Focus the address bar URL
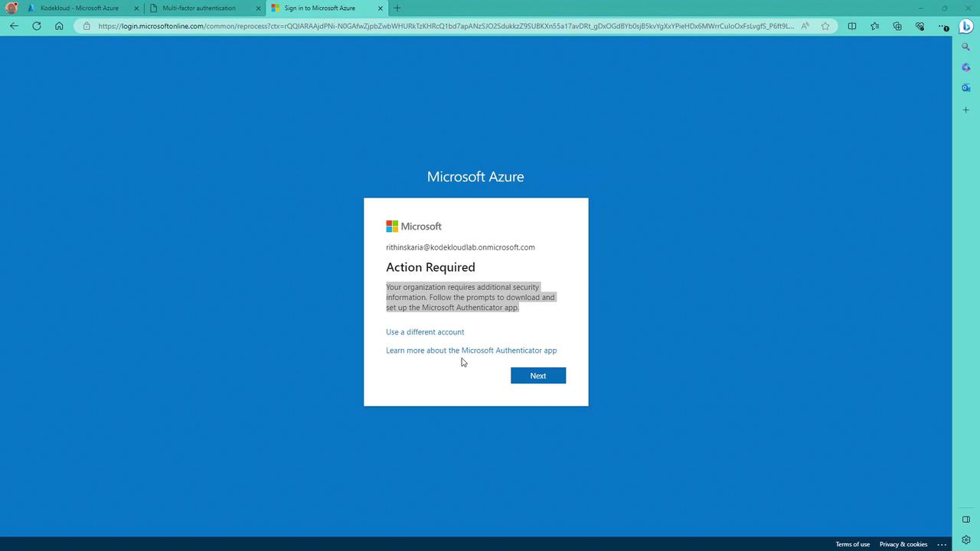Viewport: 980px width, 551px height. (x=446, y=26)
